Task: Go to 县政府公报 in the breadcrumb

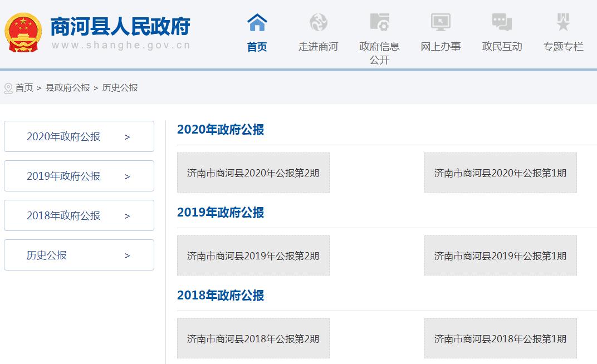Action: [68, 88]
